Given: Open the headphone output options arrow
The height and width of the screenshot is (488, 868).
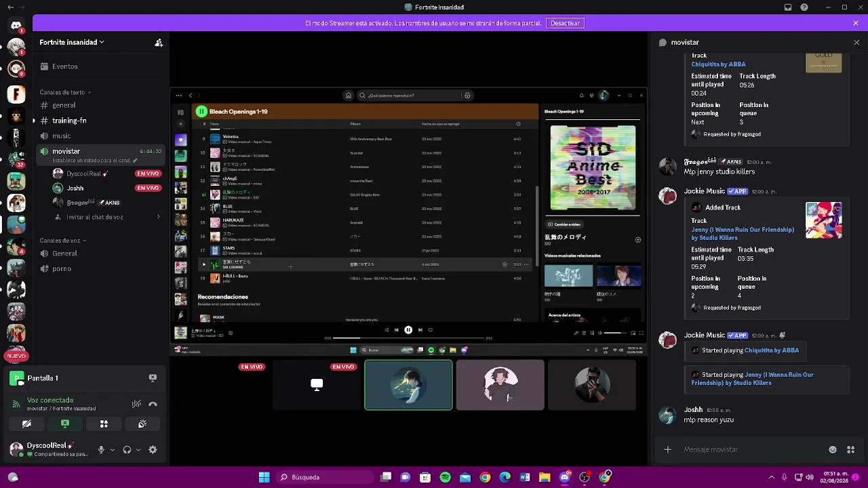Looking at the screenshot, I should point(138,449).
